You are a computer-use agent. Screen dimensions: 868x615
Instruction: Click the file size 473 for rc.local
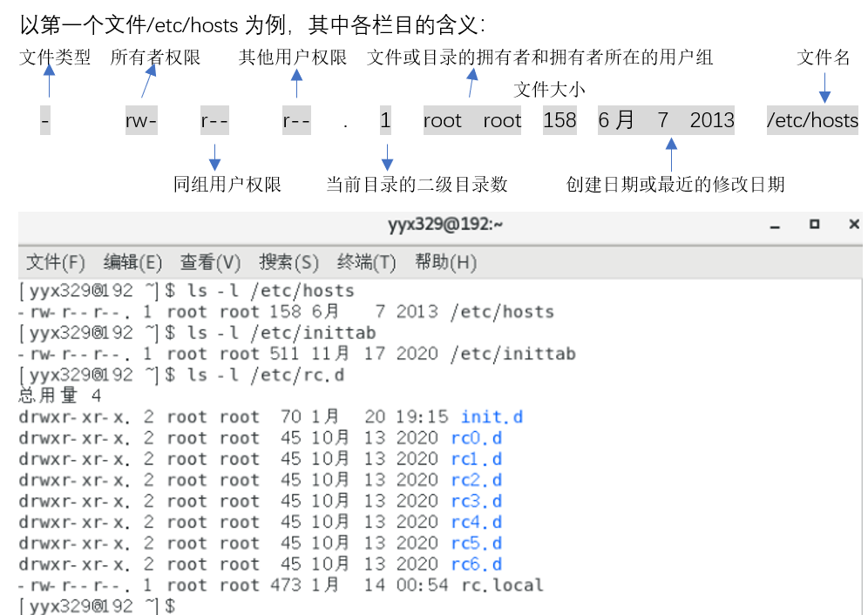click(286, 585)
